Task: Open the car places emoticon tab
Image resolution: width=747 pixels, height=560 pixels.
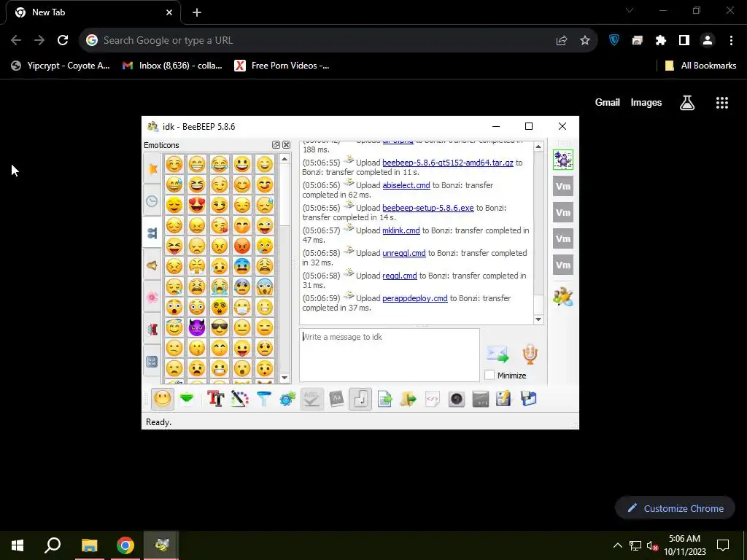Action: pos(152,329)
